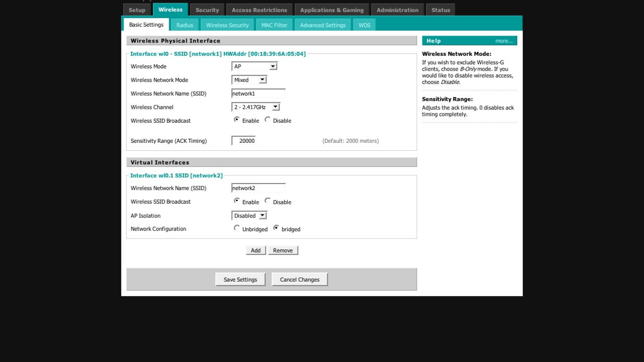The image size is (644, 362).
Task: Disable SSID broadcast for virtual interface network2
Action: coord(268,201)
